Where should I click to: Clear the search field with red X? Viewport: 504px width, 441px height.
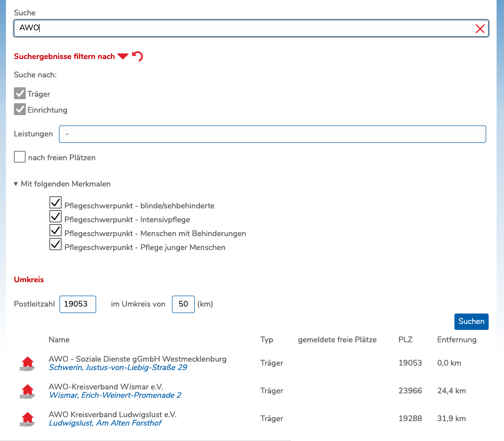tap(480, 29)
